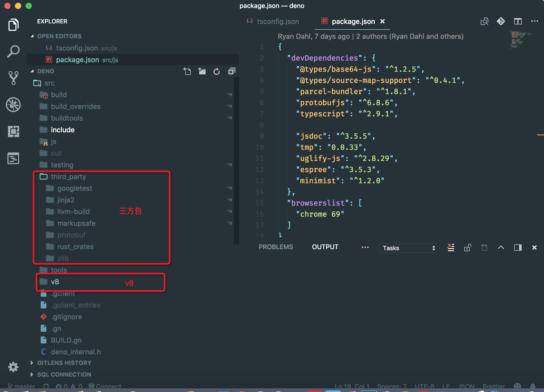Open notifications bell in status bar

click(x=533, y=386)
